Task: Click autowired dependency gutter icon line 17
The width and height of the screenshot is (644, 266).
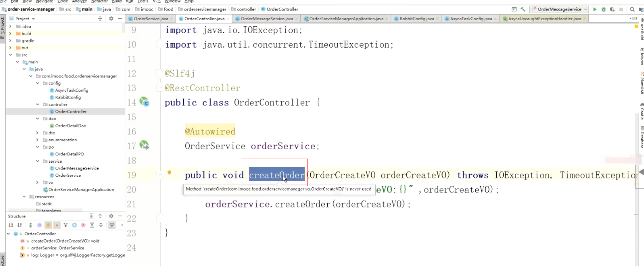Action: pyautogui.click(x=144, y=145)
